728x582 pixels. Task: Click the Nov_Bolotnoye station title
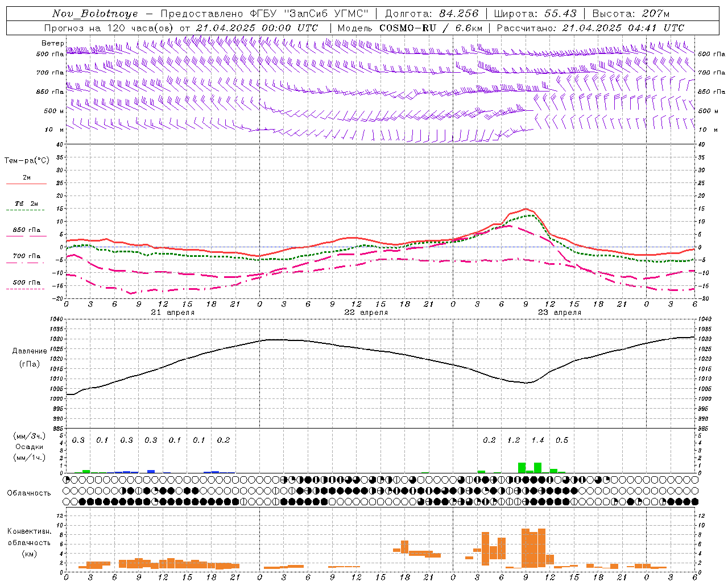coord(95,14)
